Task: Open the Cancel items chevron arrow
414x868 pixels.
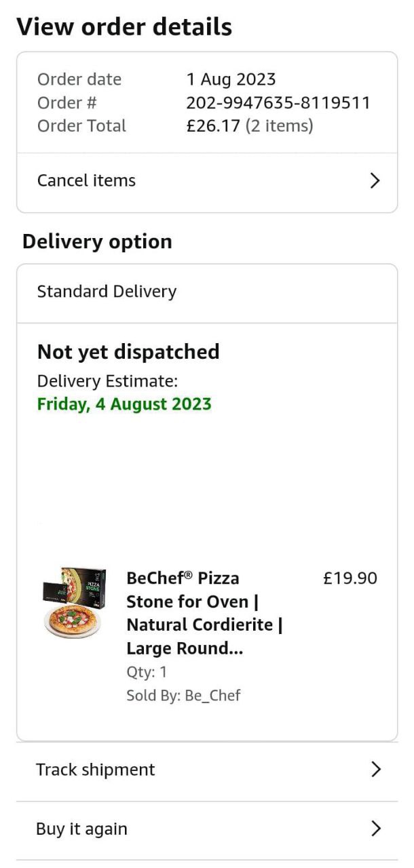Action: 375,180
